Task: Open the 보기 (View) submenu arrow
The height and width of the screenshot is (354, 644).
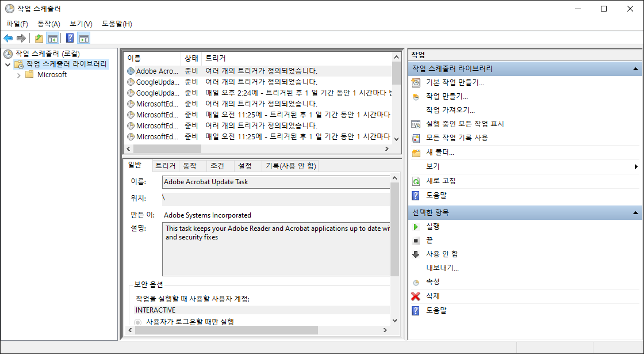Action: coord(636,166)
